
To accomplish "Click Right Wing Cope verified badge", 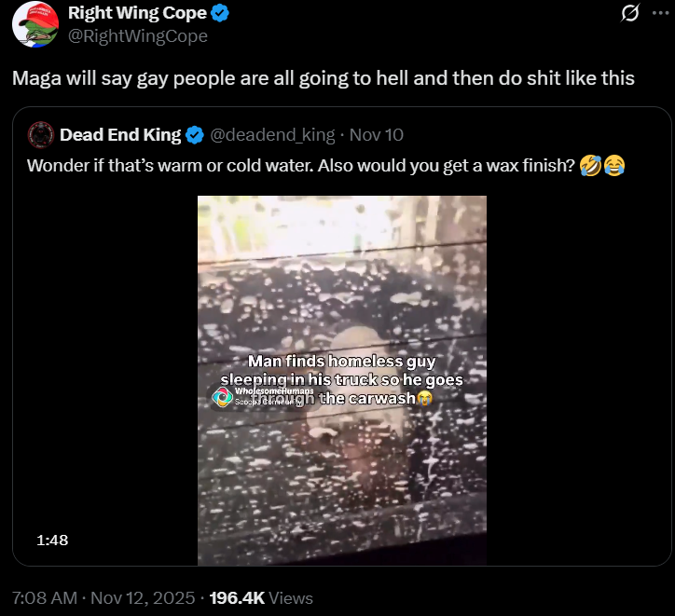I will click(220, 13).
